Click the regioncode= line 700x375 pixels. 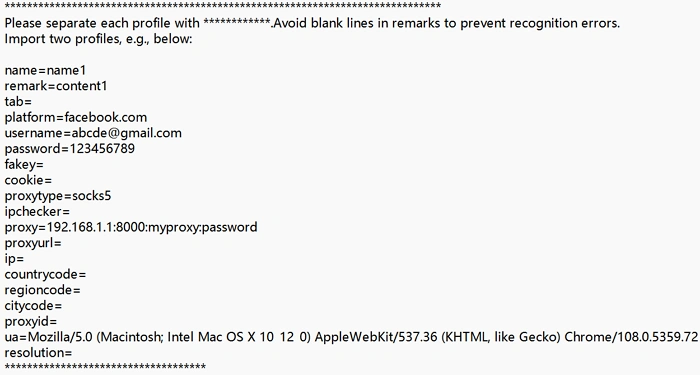[x=42, y=290]
